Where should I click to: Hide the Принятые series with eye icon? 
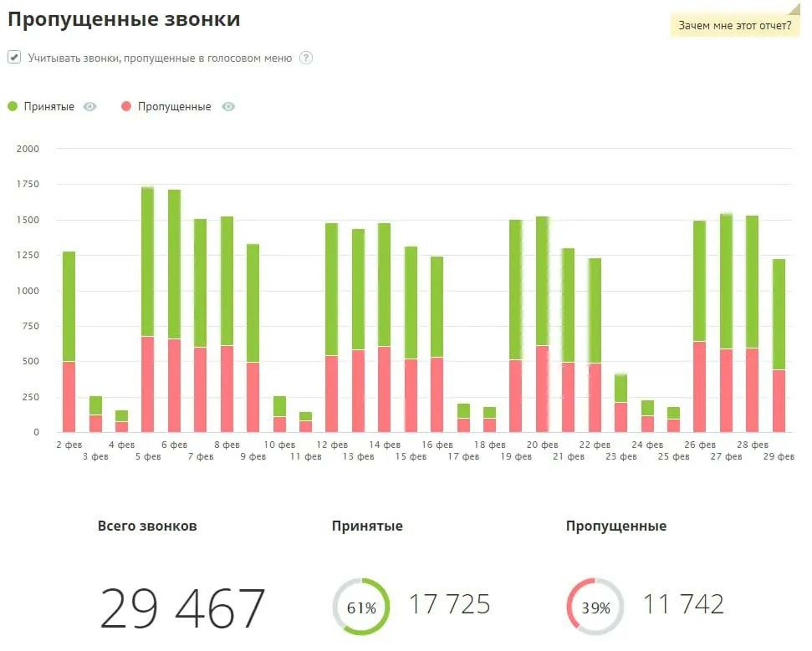tap(90, 107)
